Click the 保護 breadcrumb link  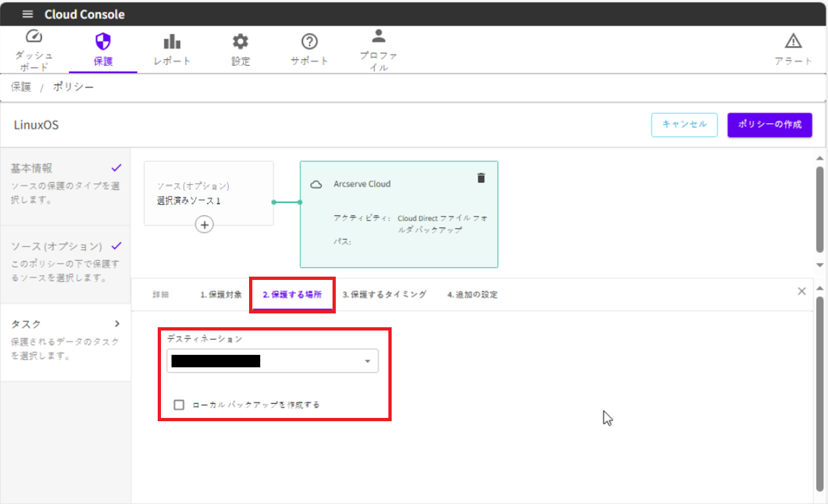click(21, 87)
